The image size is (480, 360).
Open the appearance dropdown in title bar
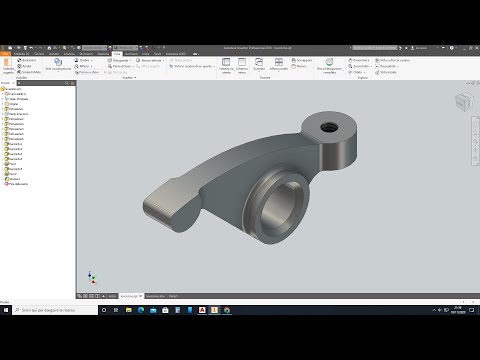click(x=125, y=48)
